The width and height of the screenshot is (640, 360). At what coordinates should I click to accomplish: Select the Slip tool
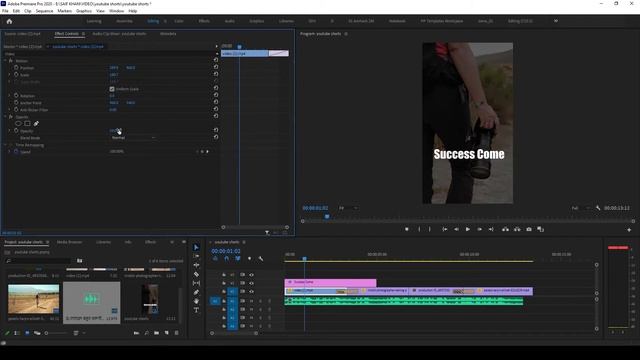[x=196, y=283]
